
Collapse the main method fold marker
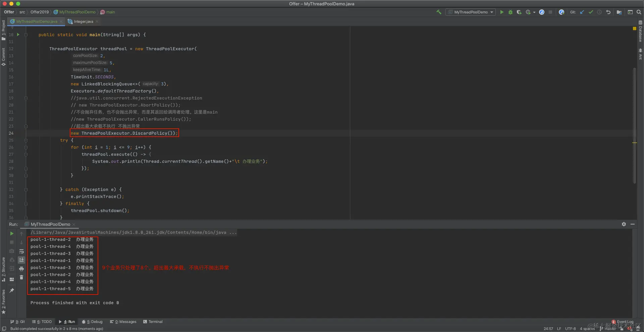[26, 35]
